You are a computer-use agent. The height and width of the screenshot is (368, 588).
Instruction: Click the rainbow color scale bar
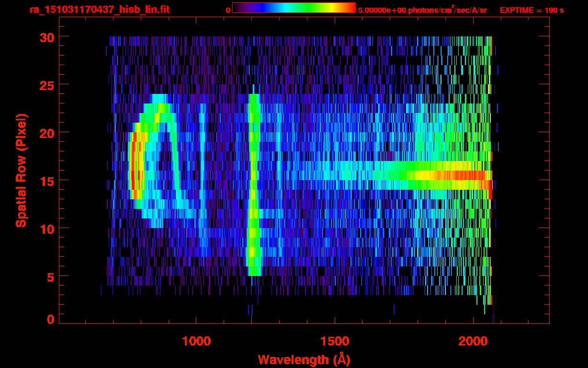click(294, 8)
